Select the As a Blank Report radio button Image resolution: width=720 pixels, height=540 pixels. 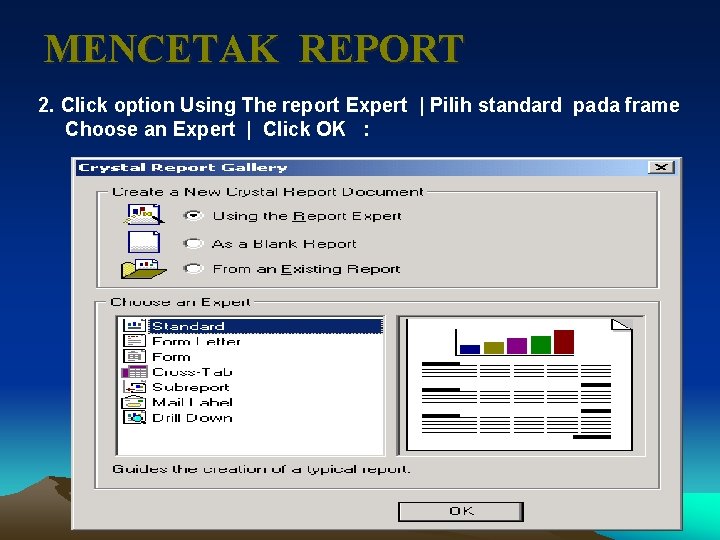(193, 243)
